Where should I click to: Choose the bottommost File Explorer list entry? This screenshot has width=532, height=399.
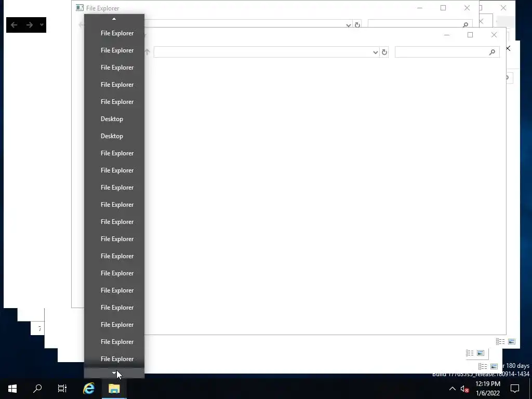click(x=114, y=359)
